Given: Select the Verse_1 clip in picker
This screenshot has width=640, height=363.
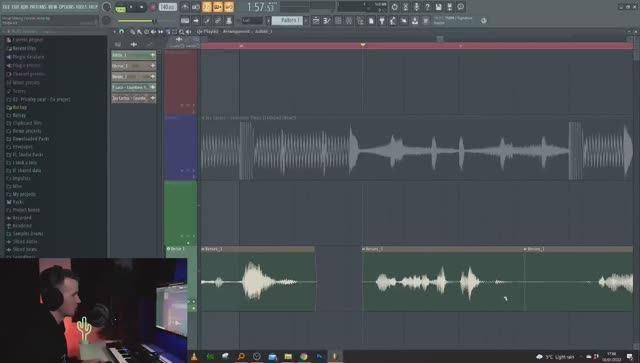Looking at the screenshot, I should [x=133, y=66].
